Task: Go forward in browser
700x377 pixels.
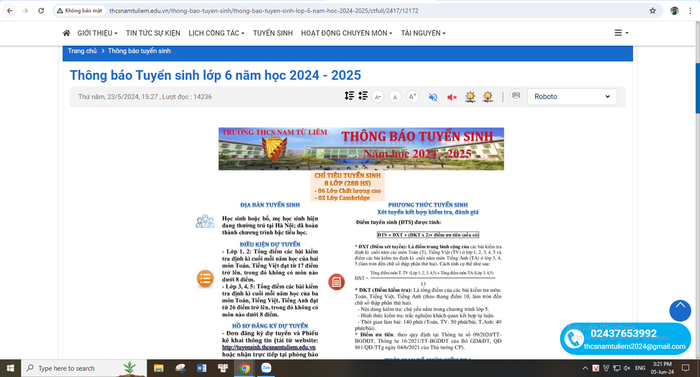Action: pos(25,11)
